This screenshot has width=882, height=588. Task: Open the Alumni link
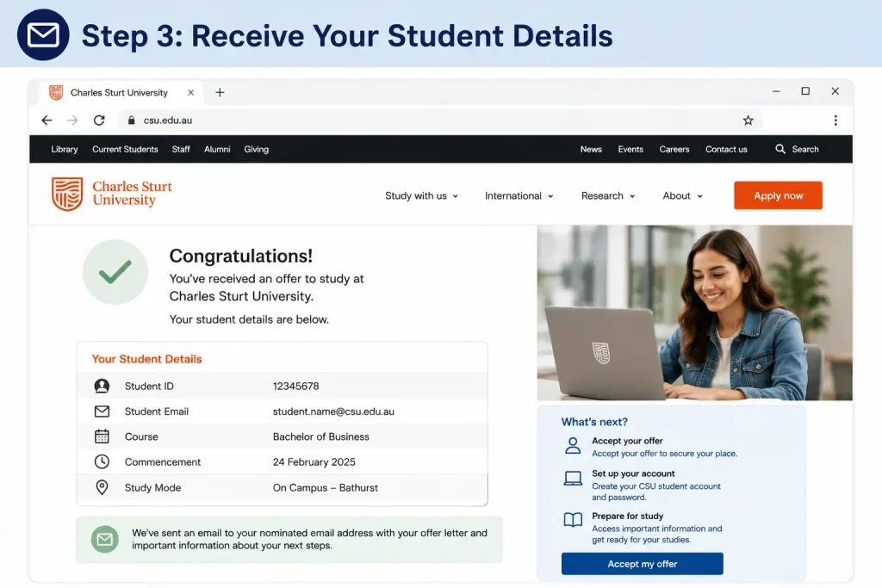click(x=217, y=149)
